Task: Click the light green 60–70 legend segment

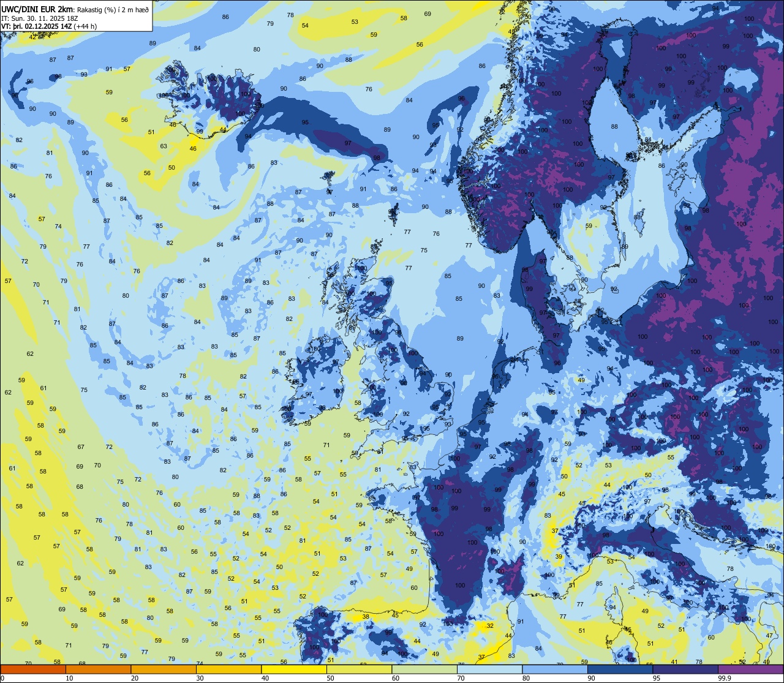Action: click(x=424, y=669)
